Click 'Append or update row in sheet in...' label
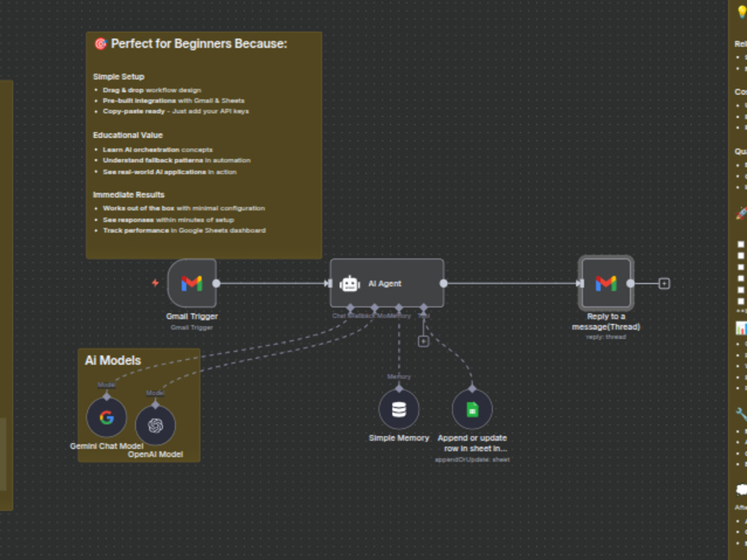747x560 pixels. coord(472,444)
